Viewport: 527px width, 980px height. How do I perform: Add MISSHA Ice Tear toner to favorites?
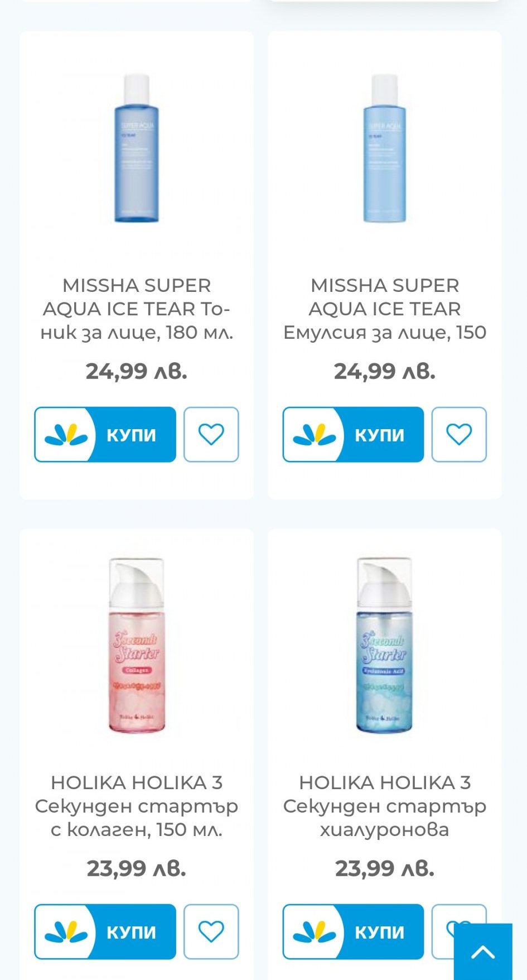tap(211, 434)
